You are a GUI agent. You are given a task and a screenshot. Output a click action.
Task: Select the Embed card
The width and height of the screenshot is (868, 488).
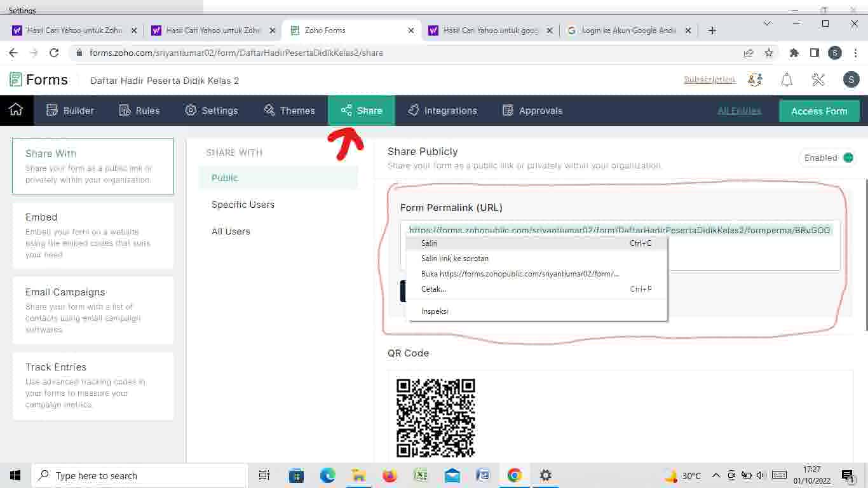tap(93, 235)
